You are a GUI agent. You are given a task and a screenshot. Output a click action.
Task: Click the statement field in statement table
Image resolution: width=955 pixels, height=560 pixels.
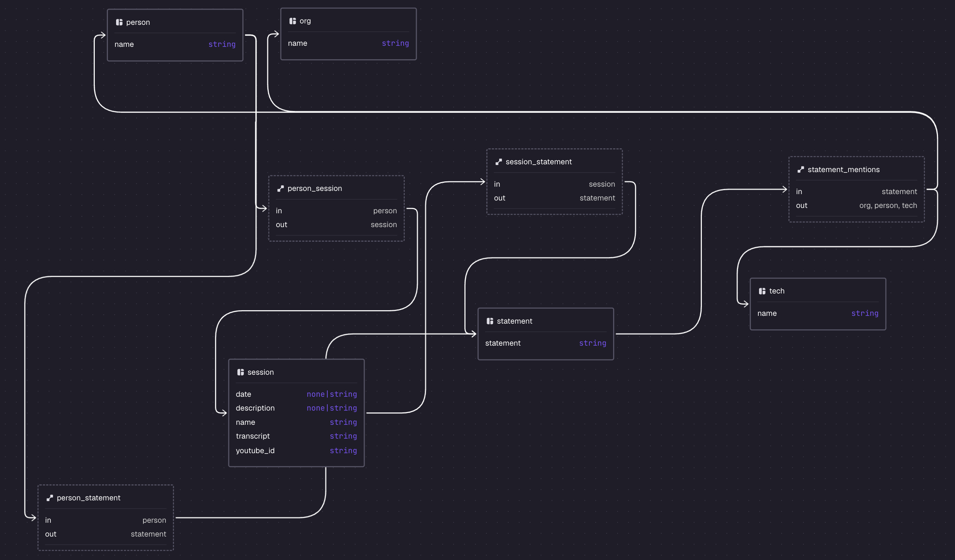tap(546, 343)
